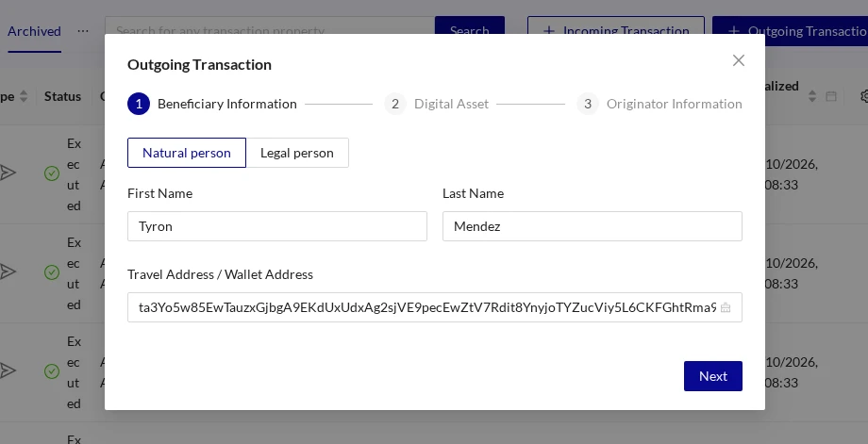Click the second row's outgoing send arrow icon

[x=8, y=271]
